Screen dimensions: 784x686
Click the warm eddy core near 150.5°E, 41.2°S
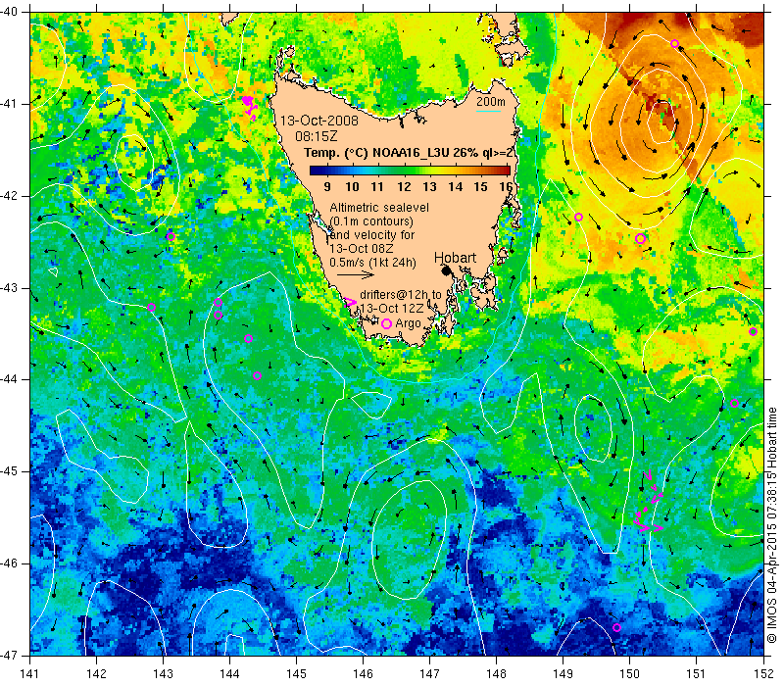pos(661,120)
